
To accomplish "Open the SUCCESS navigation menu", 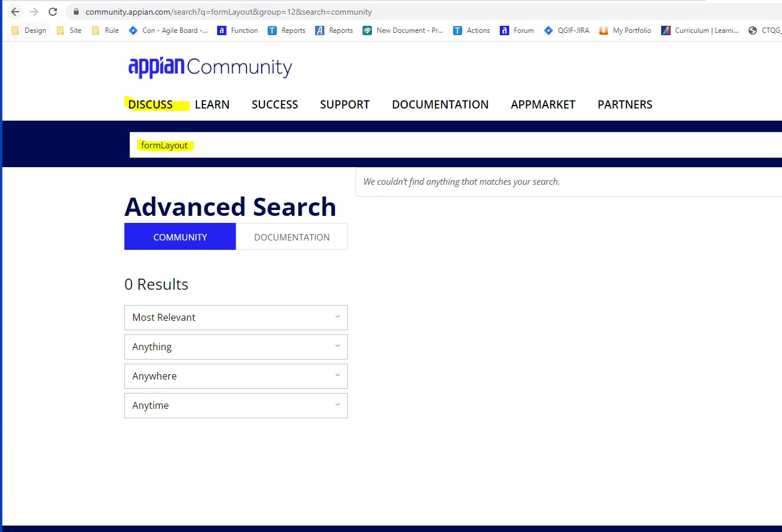I will pyautogui.click(x=275, y=104).
